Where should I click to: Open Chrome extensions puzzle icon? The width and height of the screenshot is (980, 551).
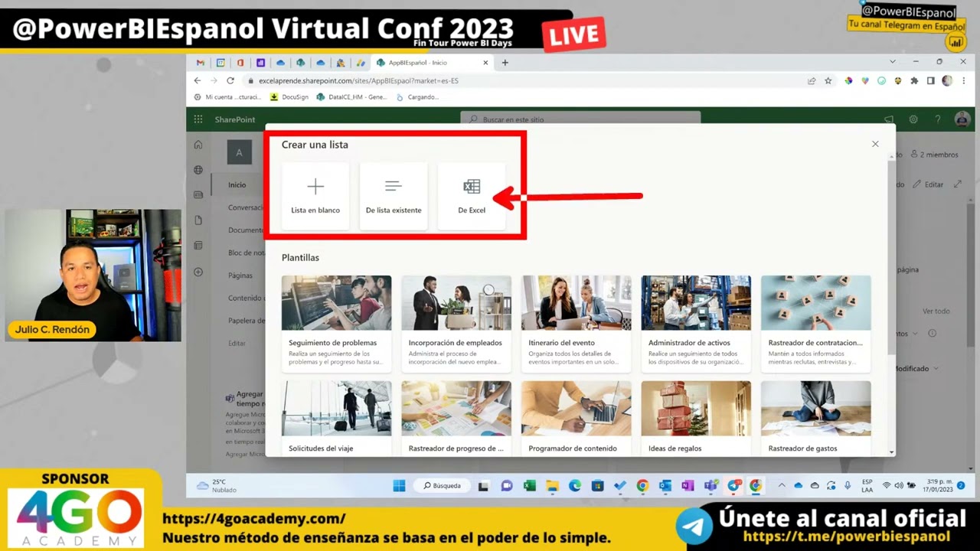(914, 80)
